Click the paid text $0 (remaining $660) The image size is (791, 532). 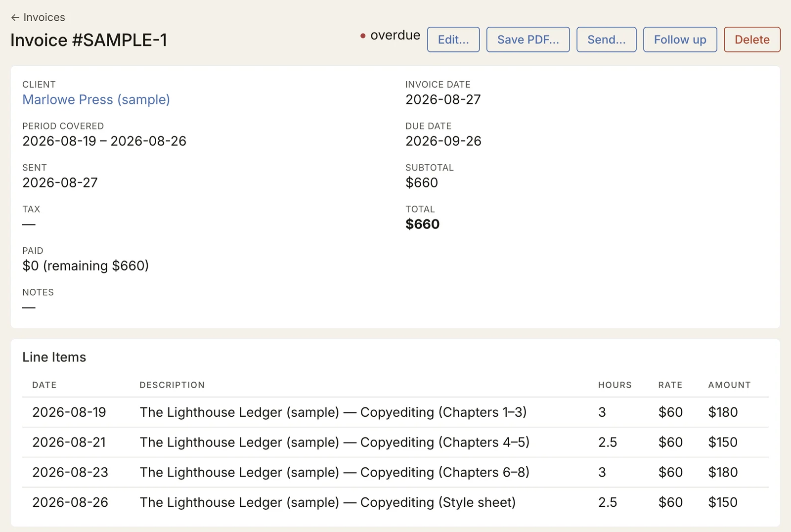(x=86, y=266)
